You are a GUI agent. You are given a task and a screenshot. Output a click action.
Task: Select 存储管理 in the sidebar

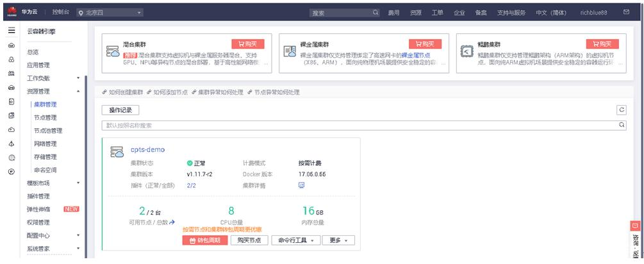click(x=45, y=157)
